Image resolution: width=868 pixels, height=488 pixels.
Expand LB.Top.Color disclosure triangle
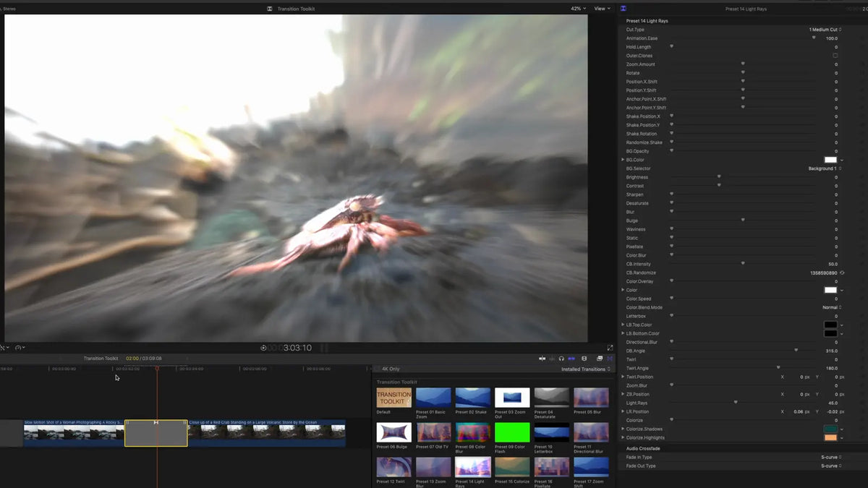click(x=623, y=325)
